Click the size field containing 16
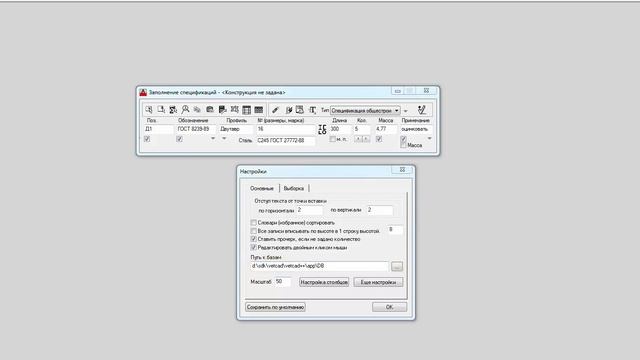 pyautogui.click(x=286, y=129)
